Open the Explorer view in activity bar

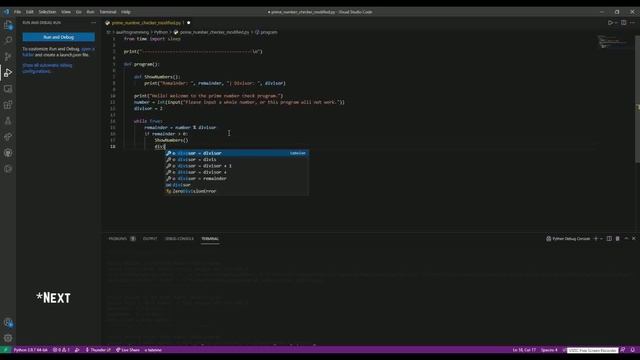(8, 24)
